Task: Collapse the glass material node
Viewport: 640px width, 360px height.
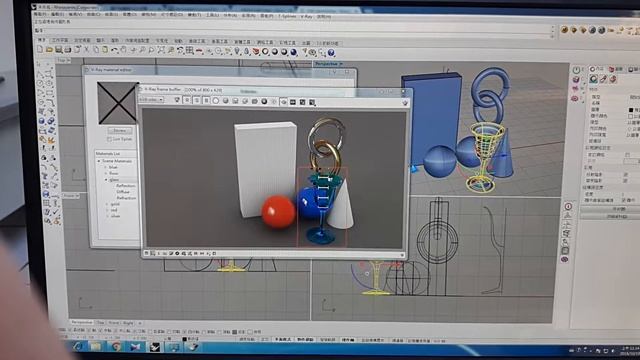Action: (x=106, y=180)
